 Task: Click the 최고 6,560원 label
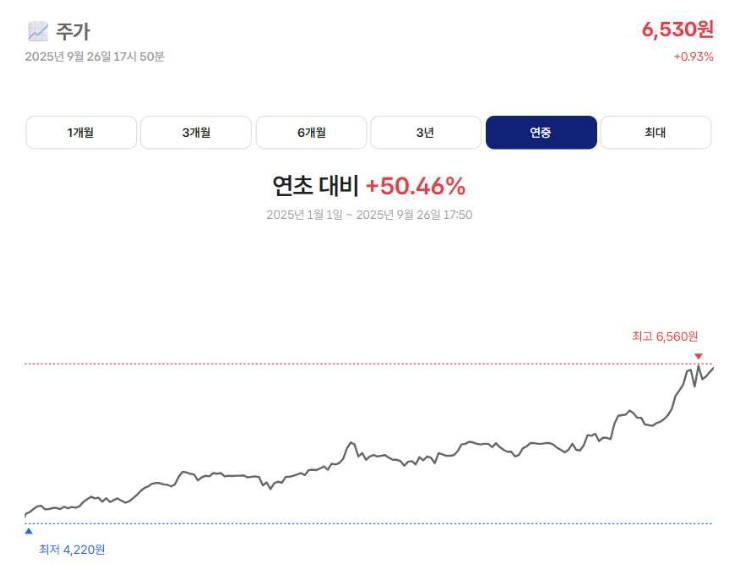tap(665, 337)
